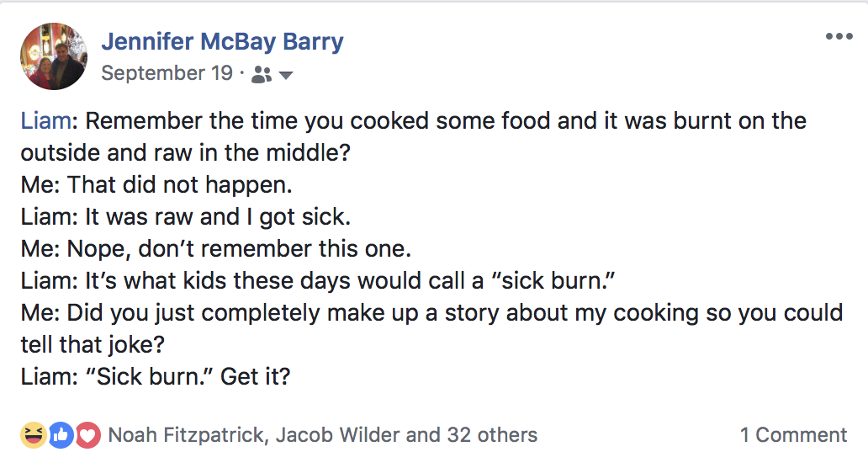Click the friends audience icon

click(262, 75)
